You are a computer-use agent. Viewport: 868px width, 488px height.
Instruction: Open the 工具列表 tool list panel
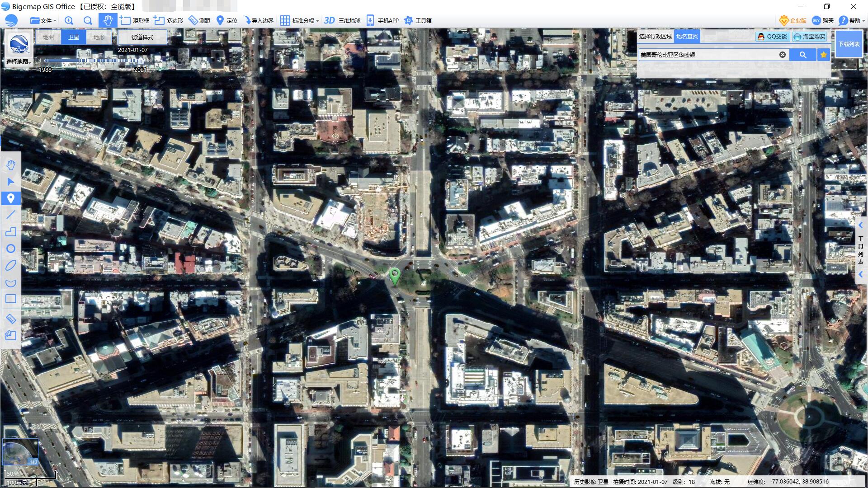point(861,250)
